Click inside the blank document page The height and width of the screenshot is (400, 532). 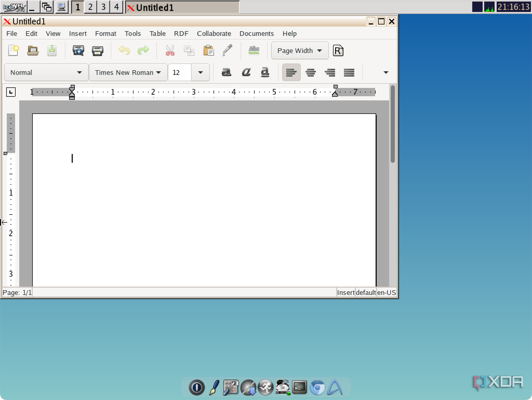[x=204, y=200]
